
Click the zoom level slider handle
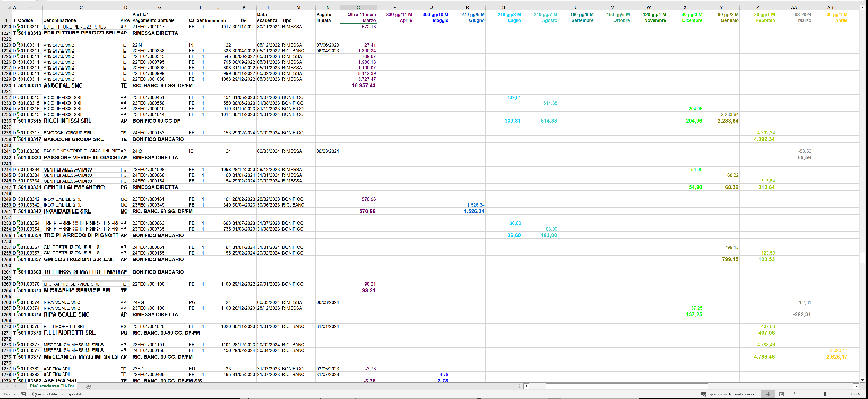tap(825, 394)
